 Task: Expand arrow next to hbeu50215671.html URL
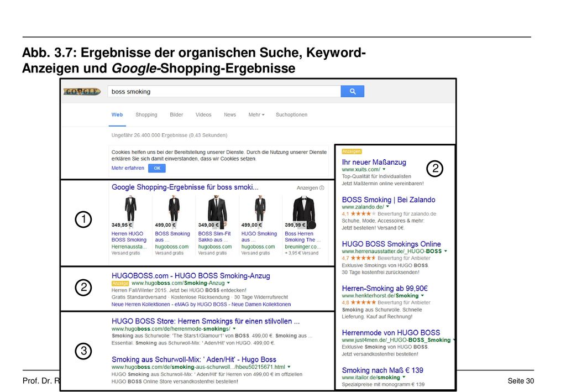pyautogui.click(x=289, y=367)
